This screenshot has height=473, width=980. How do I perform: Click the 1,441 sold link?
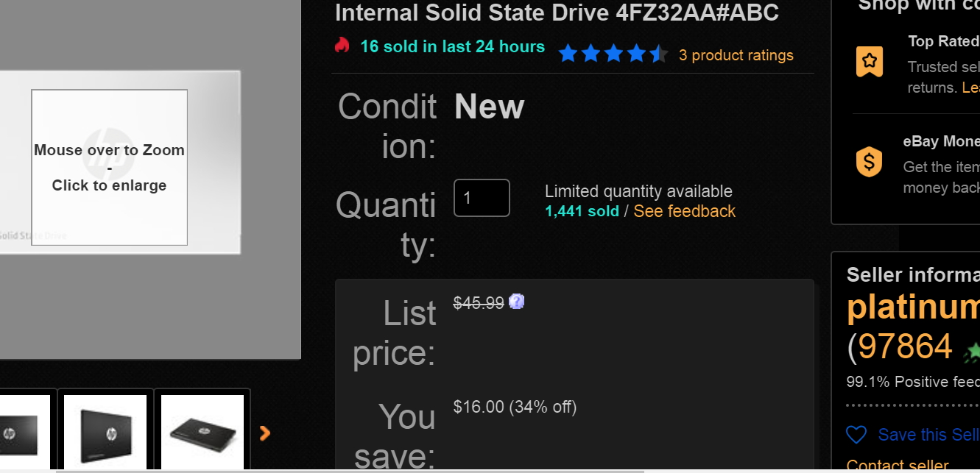click(x=582, y=211)
